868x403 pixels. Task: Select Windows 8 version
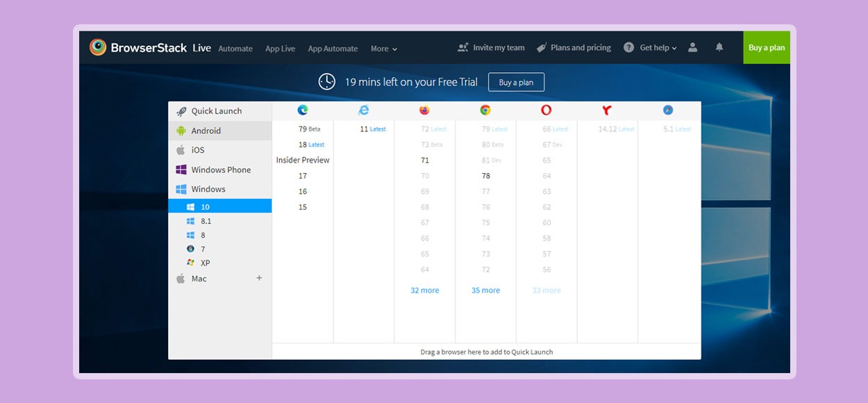220,235
